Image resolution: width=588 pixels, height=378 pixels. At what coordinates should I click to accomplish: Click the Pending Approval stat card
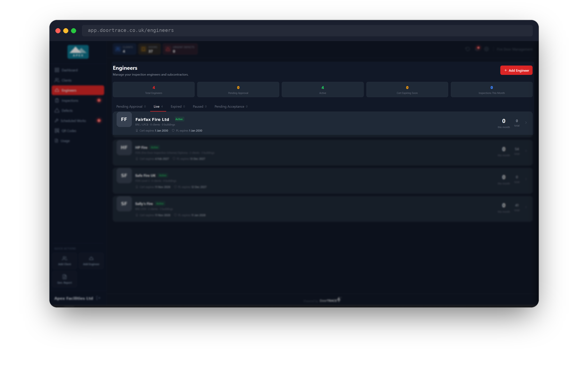point(238,90)
